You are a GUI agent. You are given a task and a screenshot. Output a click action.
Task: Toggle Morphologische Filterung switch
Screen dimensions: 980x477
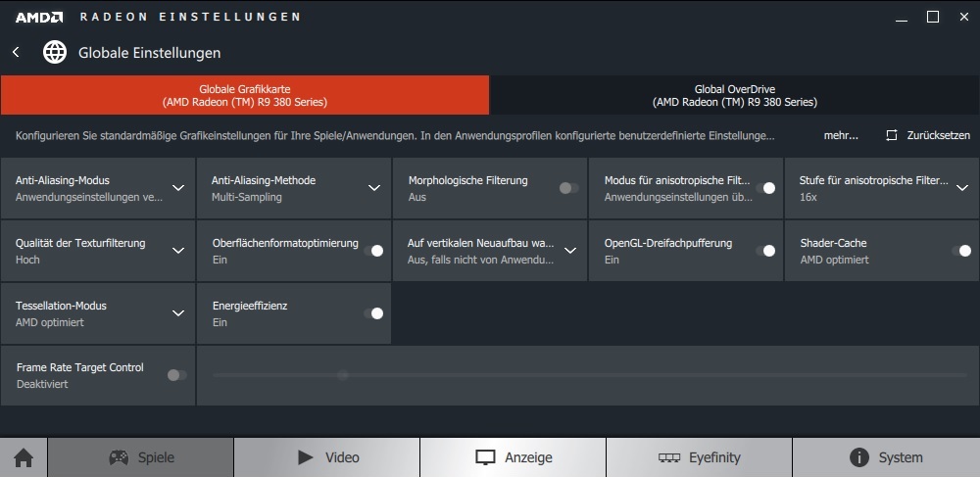coord(568,188)
